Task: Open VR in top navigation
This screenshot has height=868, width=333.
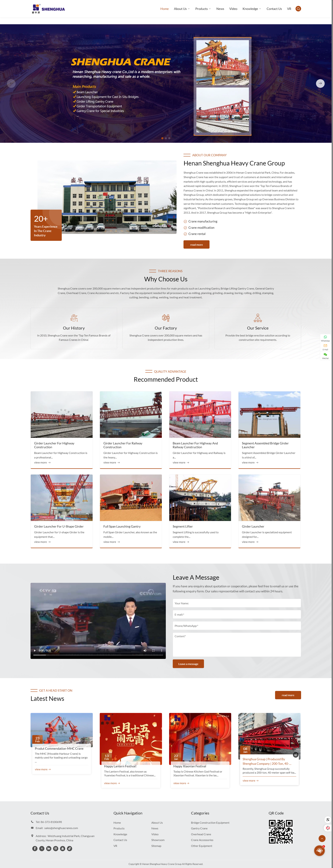Action: coord(289,9)
